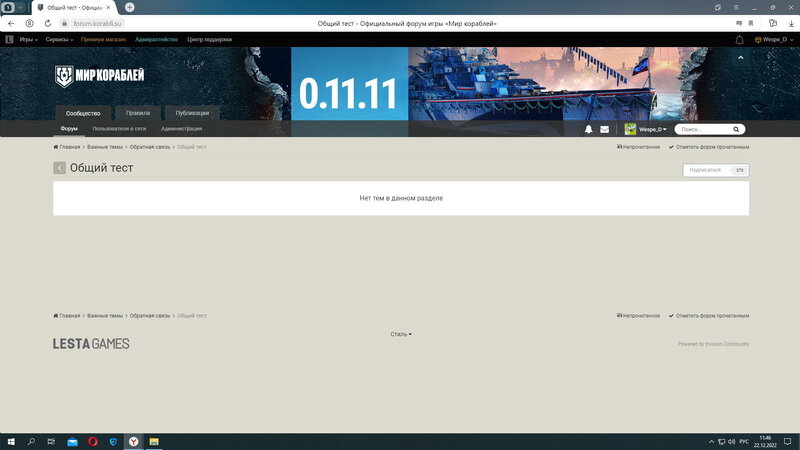Image resolution: width=800 pixels, height=450 pixels.
Task: Click the forum.korabli.su address field
Action: pyautogui.click(x=97, y=23)
